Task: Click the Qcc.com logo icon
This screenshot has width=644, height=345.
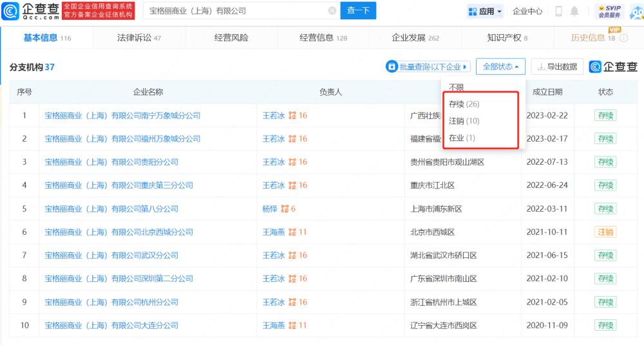Action: (10, 11)
